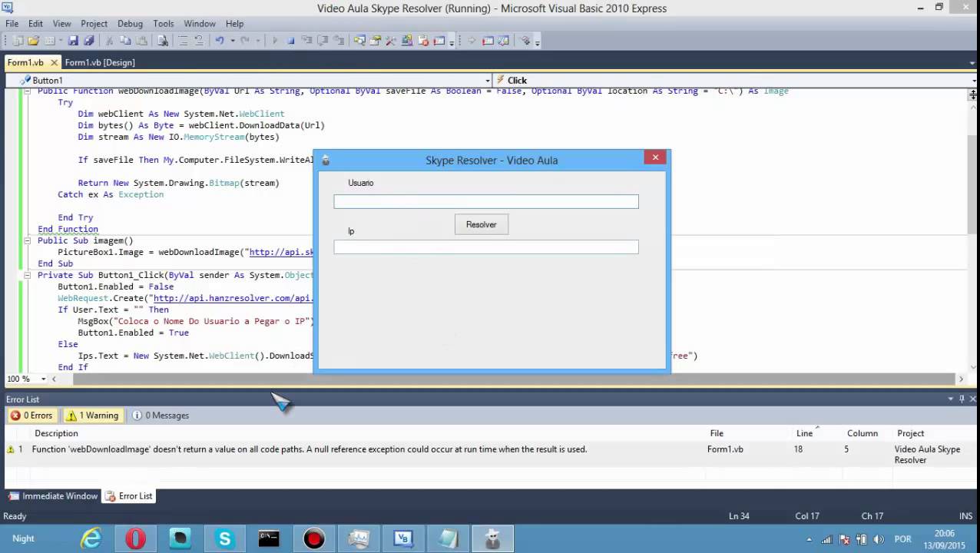Uncomment the selected lines icon
Screen dimensions: 980x553
point(199,41)
